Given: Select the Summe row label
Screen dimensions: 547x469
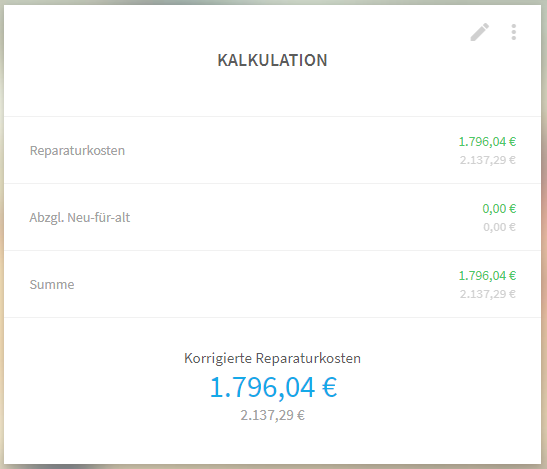Looking at the screenshot, I should click(x=52, y=284).
